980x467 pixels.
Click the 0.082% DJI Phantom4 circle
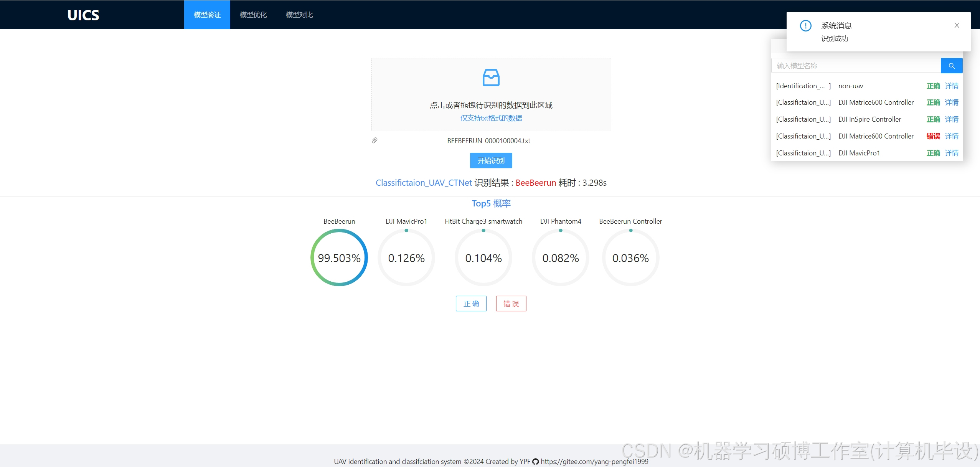coord(561,257)
